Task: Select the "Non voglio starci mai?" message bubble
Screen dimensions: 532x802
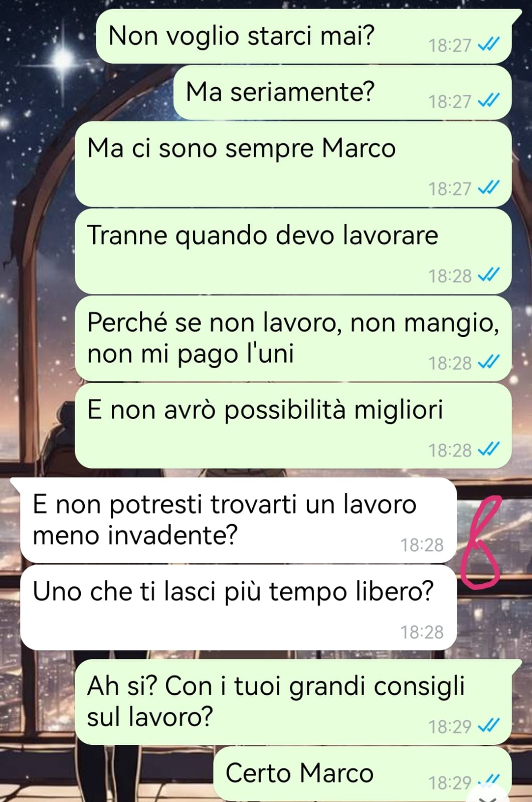Action: point(304,36)
